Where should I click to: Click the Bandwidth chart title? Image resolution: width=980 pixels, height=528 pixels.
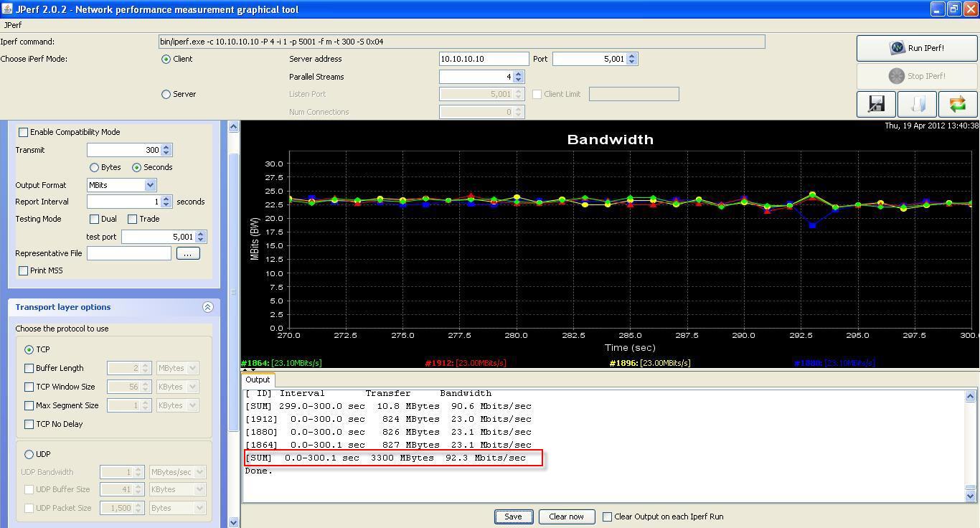[x=611, y=139]
